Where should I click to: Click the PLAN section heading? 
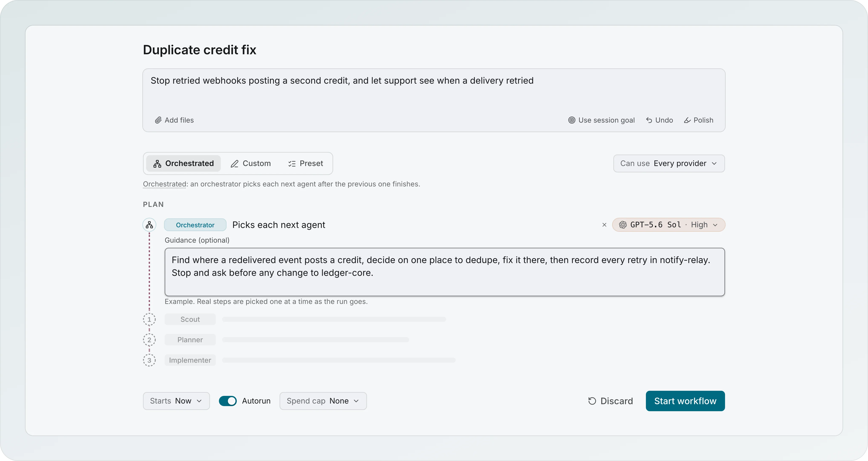coord(153,205)
